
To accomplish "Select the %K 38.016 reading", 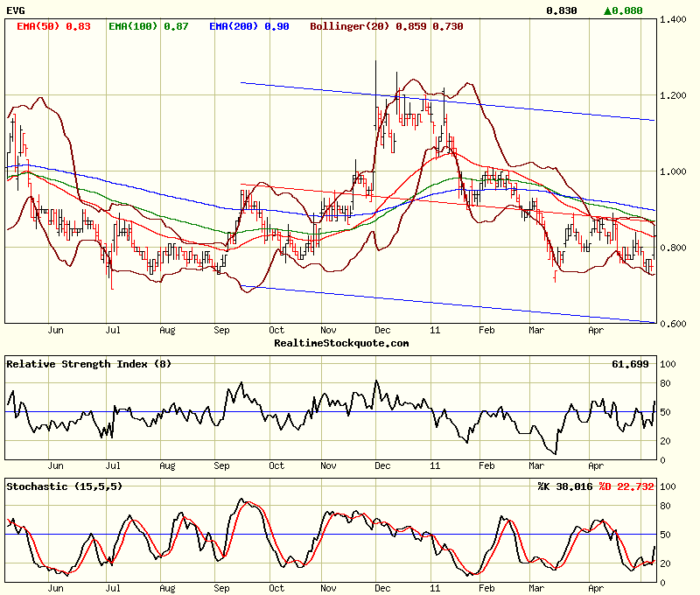I will click(x=565, y=486).
